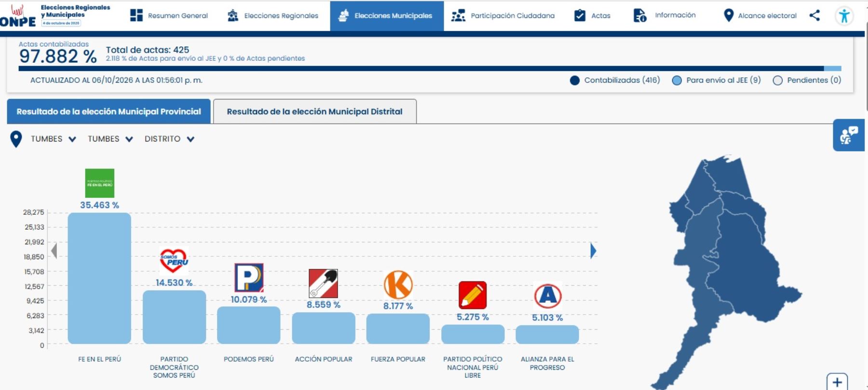Click the Pendientes (0) legend marker
The width and height of the screenshot is (868, 390).
777,81
